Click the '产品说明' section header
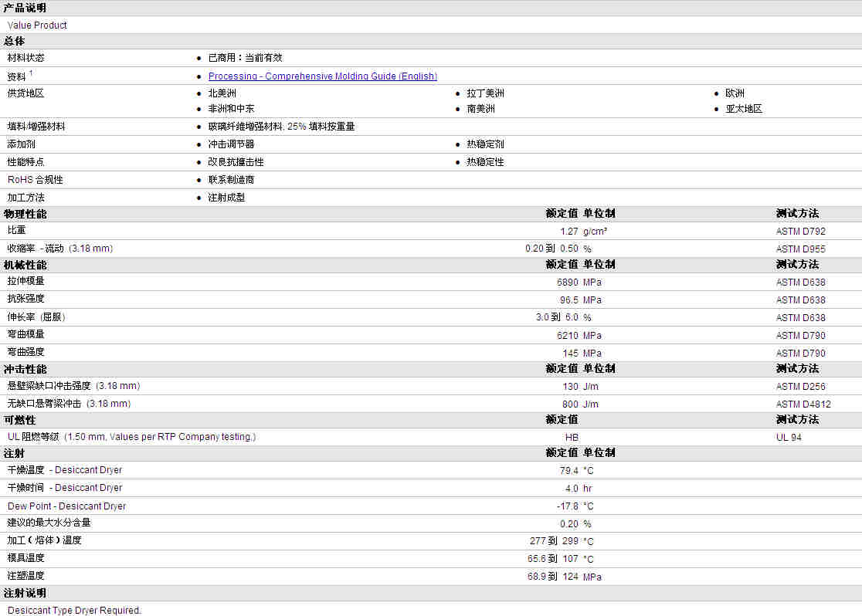 [25, 8]
